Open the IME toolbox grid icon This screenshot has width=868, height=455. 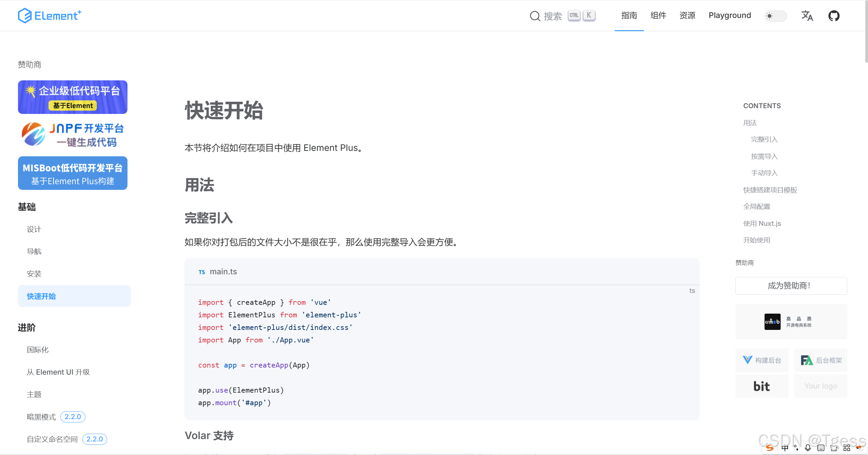click(847, 448)
